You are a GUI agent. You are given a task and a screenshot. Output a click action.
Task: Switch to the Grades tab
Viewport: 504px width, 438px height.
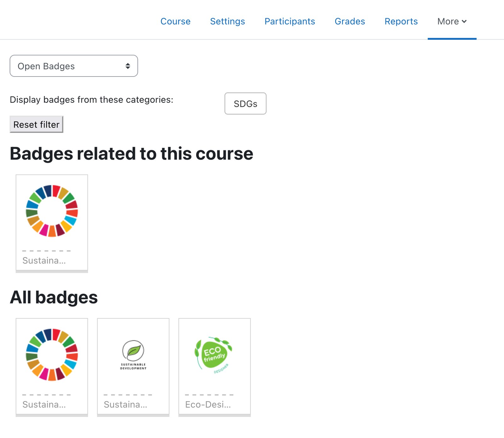(350, 21)
